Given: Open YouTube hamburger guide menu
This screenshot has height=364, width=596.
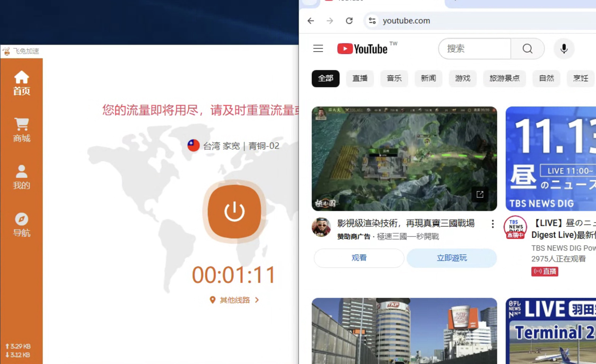Looking at the screenshot, I should coord(318,49).
